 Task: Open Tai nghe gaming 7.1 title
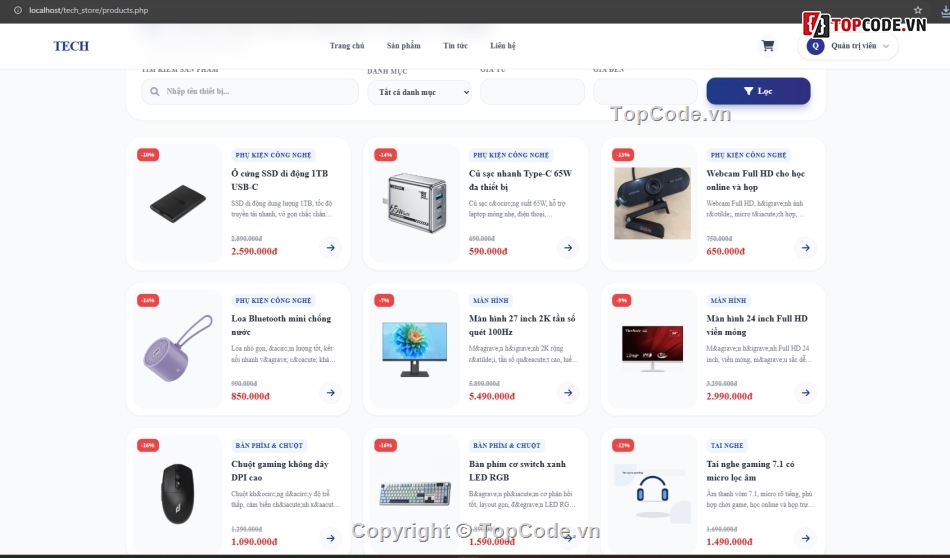[x=750, y=470]
